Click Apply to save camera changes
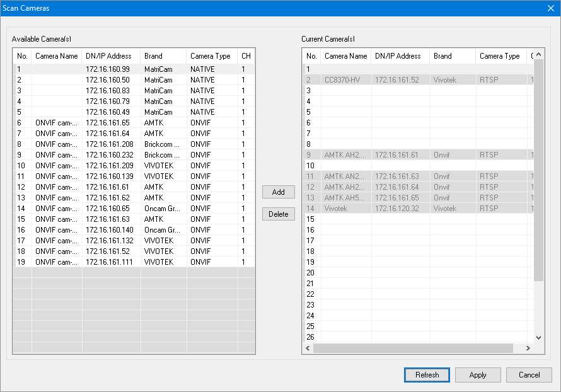 pos(478,375)
